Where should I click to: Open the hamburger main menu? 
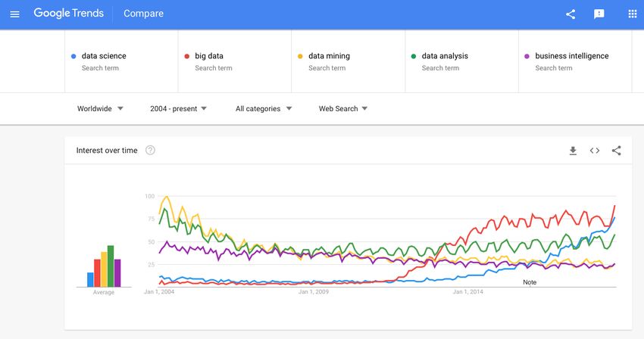[15, 14]
